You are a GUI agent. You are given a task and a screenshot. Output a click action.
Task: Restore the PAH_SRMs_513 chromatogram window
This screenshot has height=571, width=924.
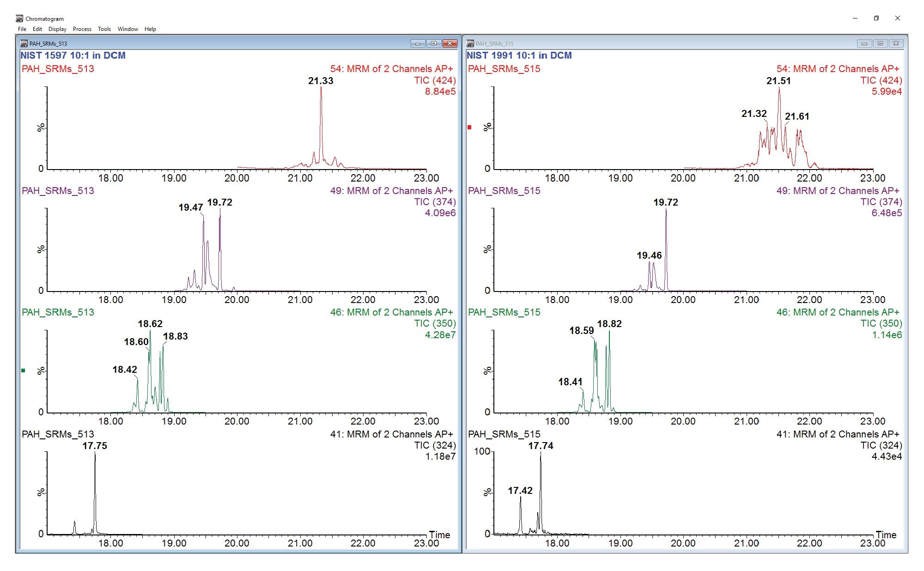pyautogui.click(x=434, y=43)
